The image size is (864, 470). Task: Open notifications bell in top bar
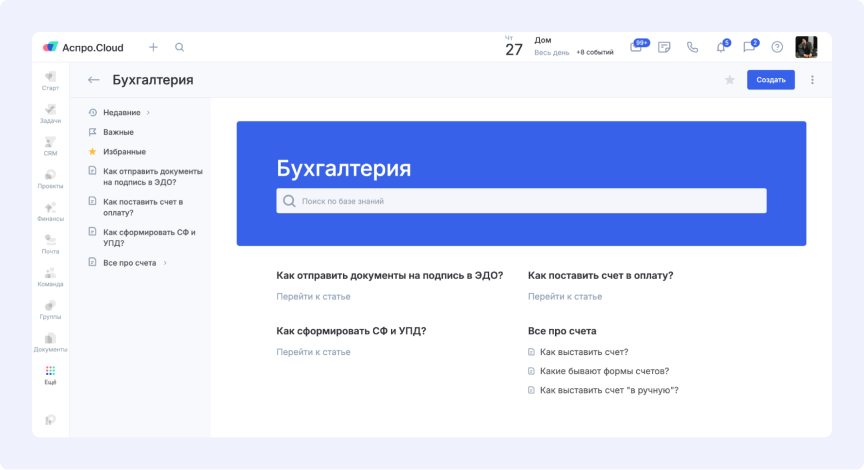click(720, 47)
